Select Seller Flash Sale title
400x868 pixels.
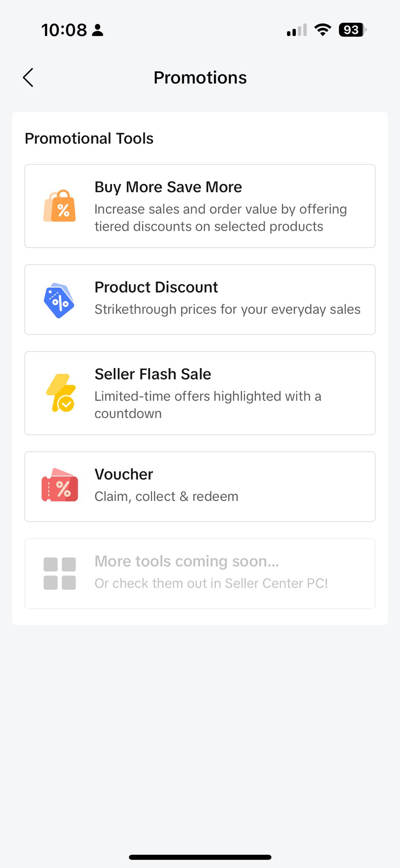click(153, 374)
